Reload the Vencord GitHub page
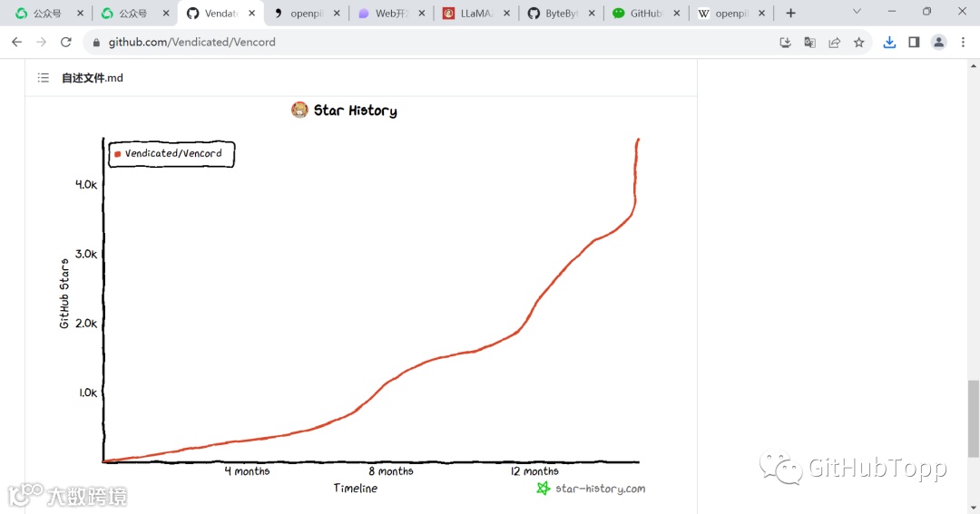Image resolution: width=980 pixels, height=514 pixels. coord(65,42)
